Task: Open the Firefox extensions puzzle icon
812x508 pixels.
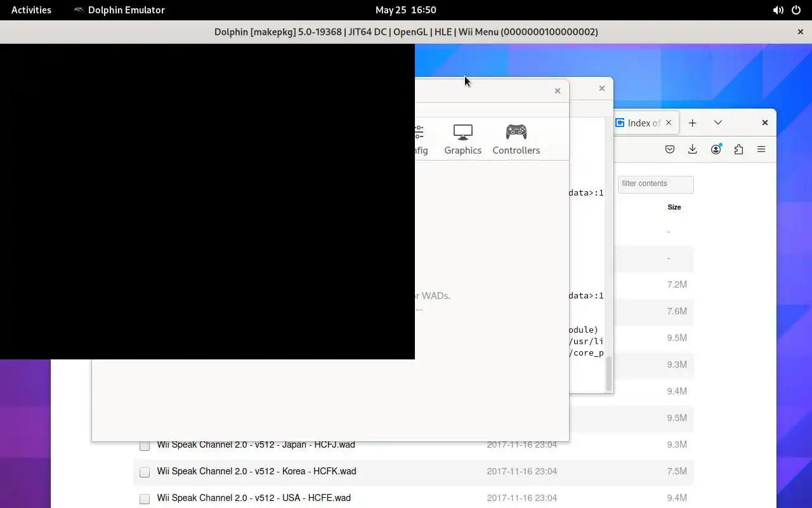Action: [738, 149]
